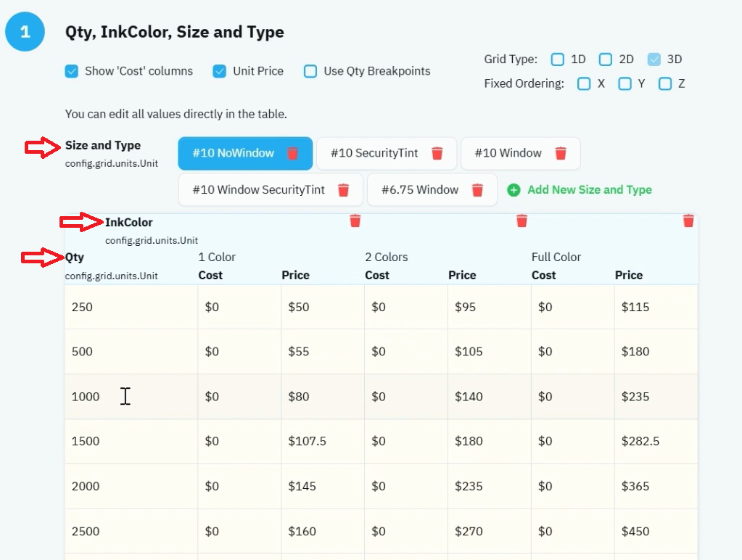
Task: Edit the $140 2 Colors price cell
Action: pyautogui.click(x=490, y=397)
